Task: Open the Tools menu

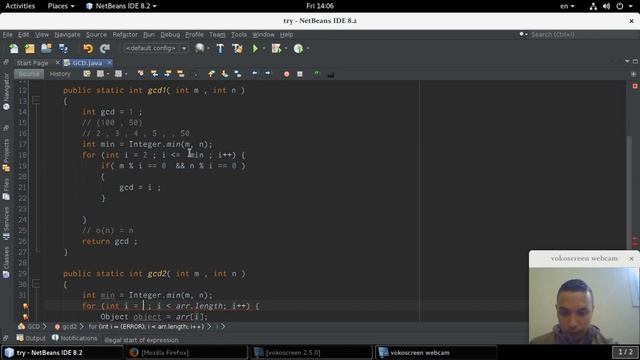Action: coord(239,35)
